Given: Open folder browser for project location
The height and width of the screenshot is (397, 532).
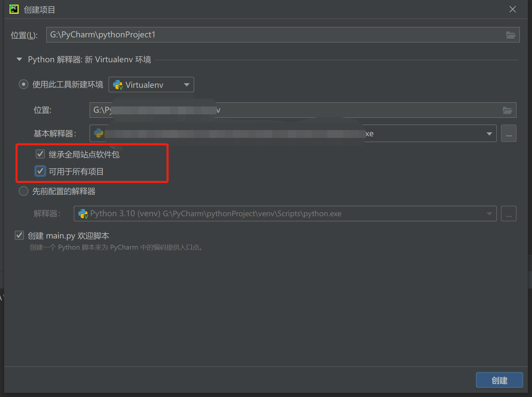Looking at the screenshot, I should pos(510,35).
